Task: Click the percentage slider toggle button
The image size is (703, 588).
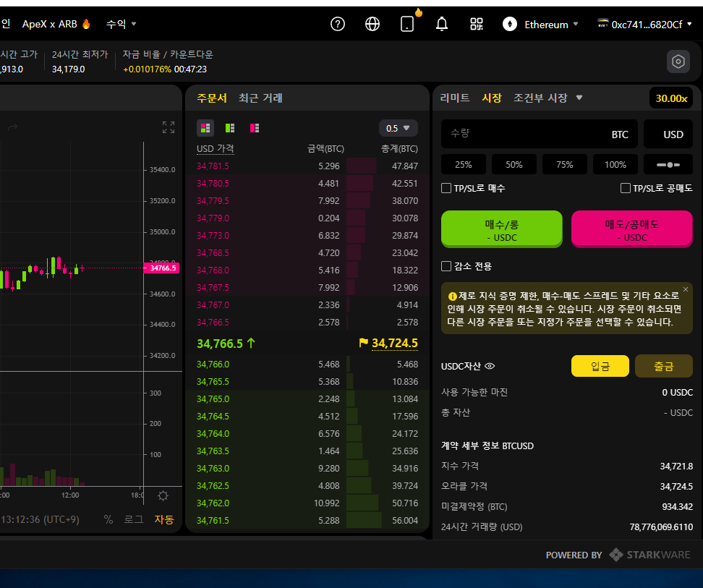Action: click(x=668, y=164)
